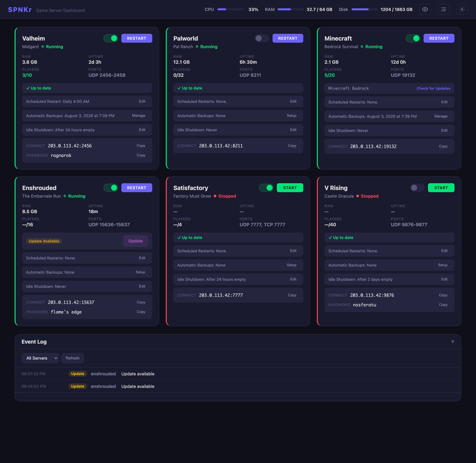Click the Disk usage bar
476x463 pixels.
364,10
